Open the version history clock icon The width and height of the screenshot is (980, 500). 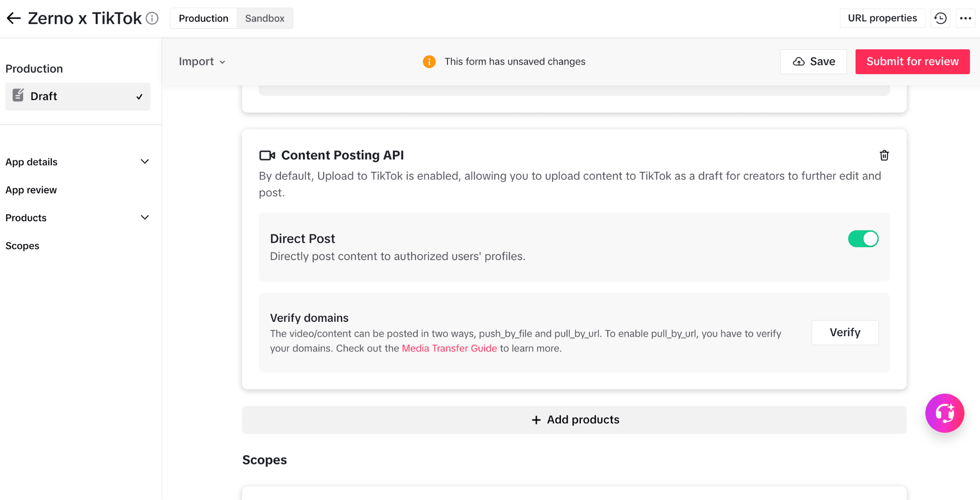pos(940,18)
